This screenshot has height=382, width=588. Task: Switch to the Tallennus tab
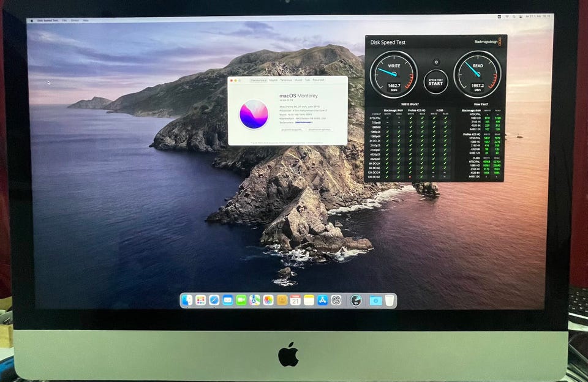[286, 80]
